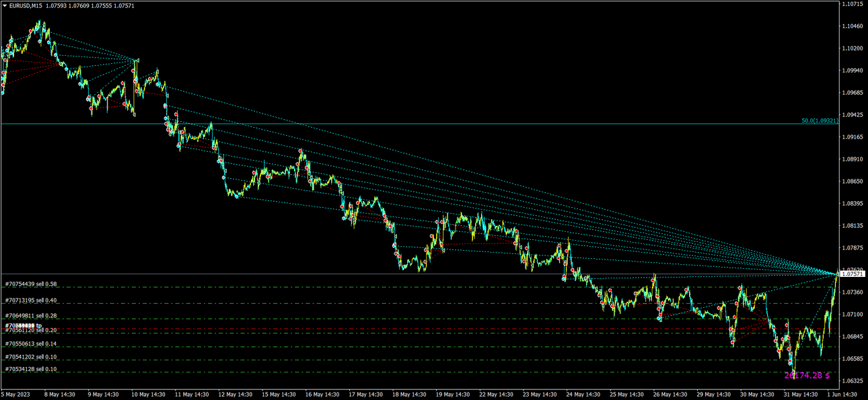Click price axis value 1.08395

(x=853, y=204)
